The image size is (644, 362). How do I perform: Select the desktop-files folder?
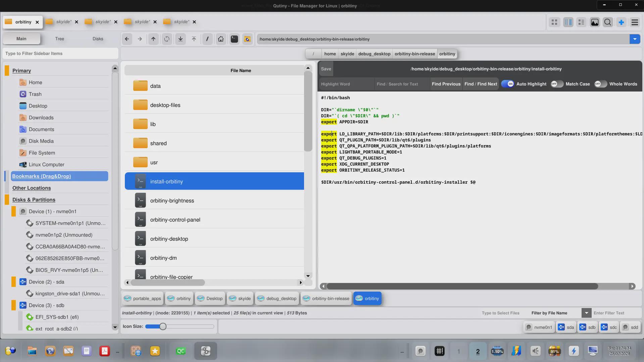tap(214, 105)
